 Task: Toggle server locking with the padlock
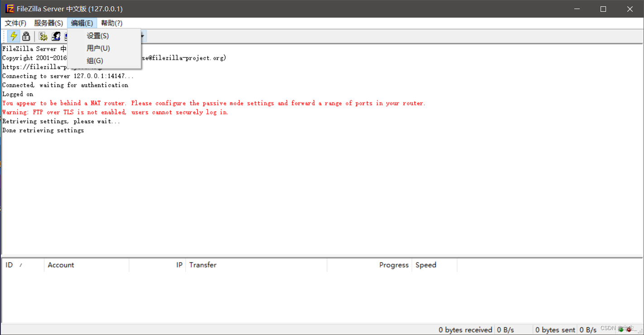coord(26,36)
